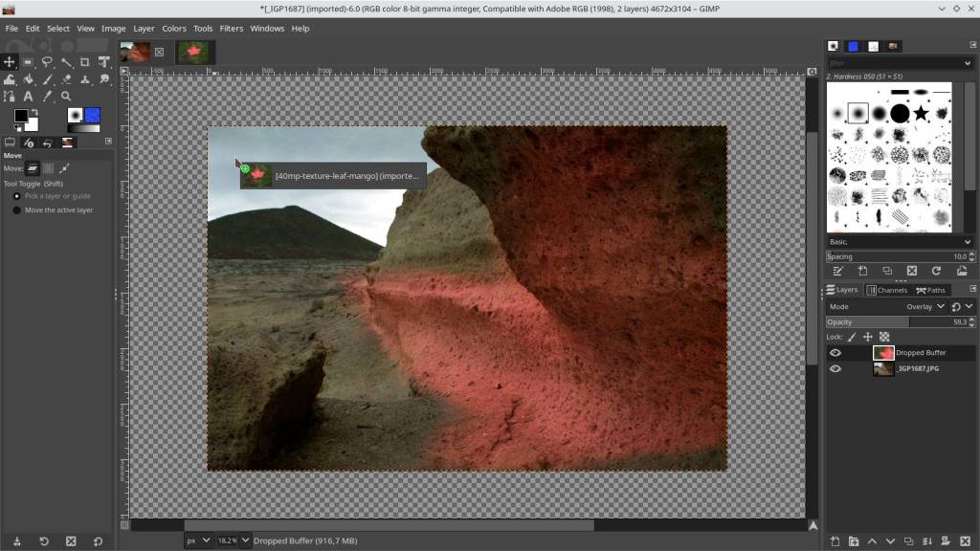The width and height of the screenshot is (980, 551).
Task: Select the Zoom magnifier tool
Action: [x=66, y=97]
